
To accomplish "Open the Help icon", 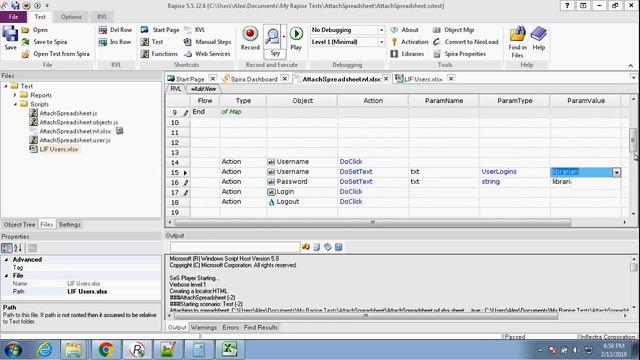I will click(x=539, y=38).
